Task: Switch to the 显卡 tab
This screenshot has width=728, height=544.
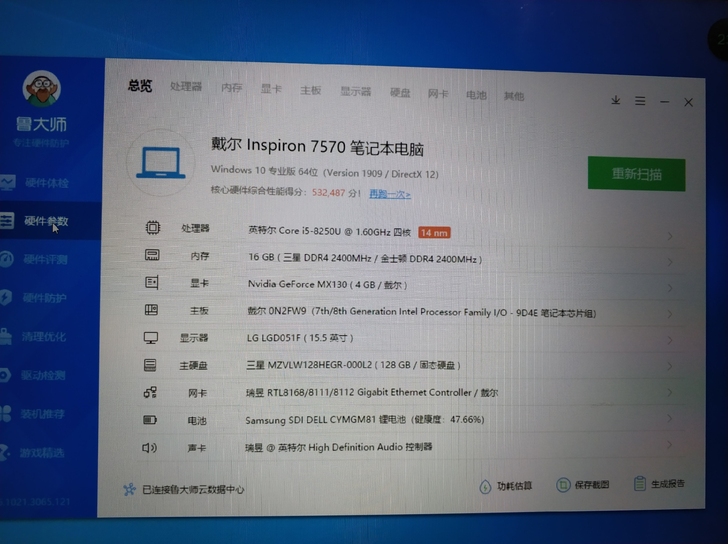Action: 271,89
